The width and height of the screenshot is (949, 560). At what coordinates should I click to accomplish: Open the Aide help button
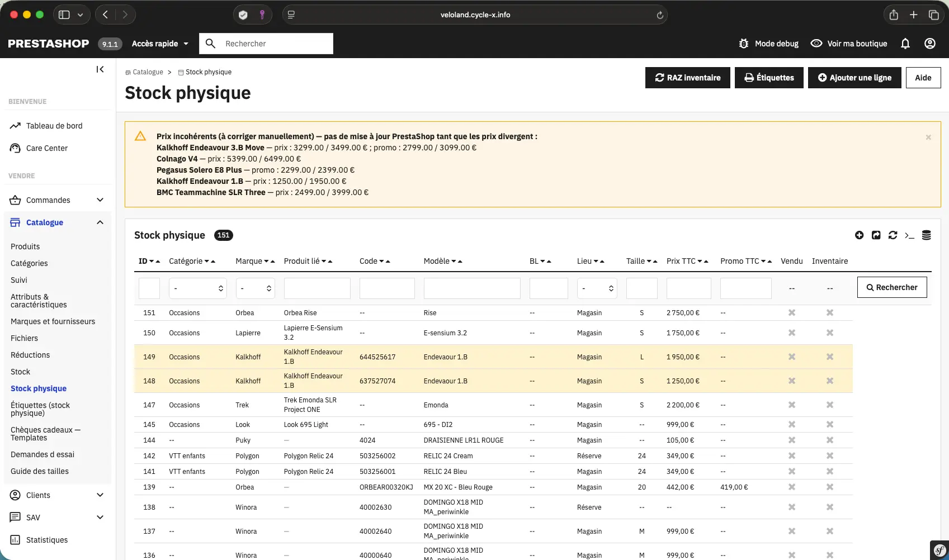923,78
